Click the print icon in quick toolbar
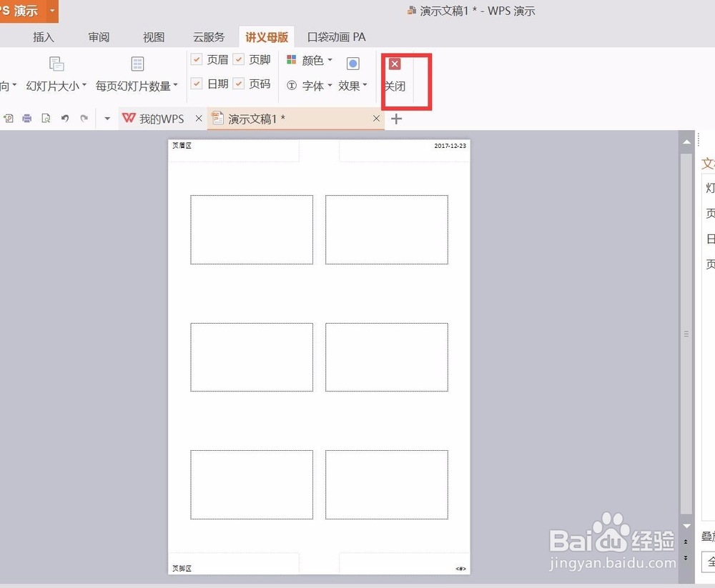This screenshot has height=588, width=715. (x=27, y=119)
